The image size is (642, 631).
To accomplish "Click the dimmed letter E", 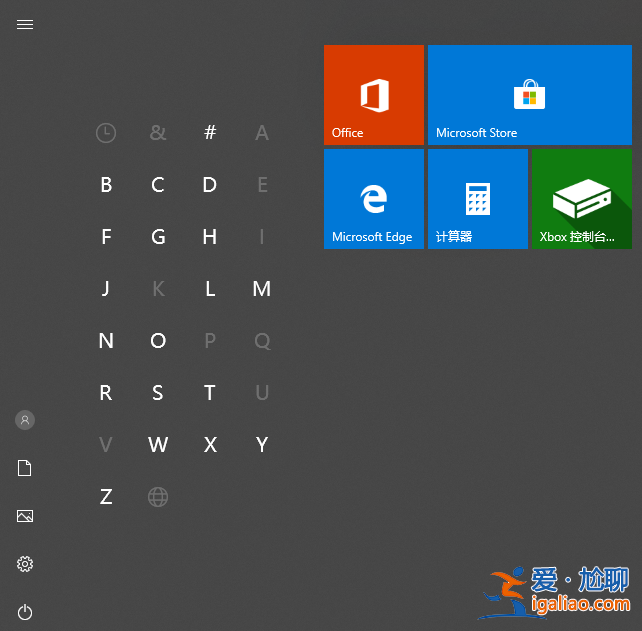I will click(262, 185).
